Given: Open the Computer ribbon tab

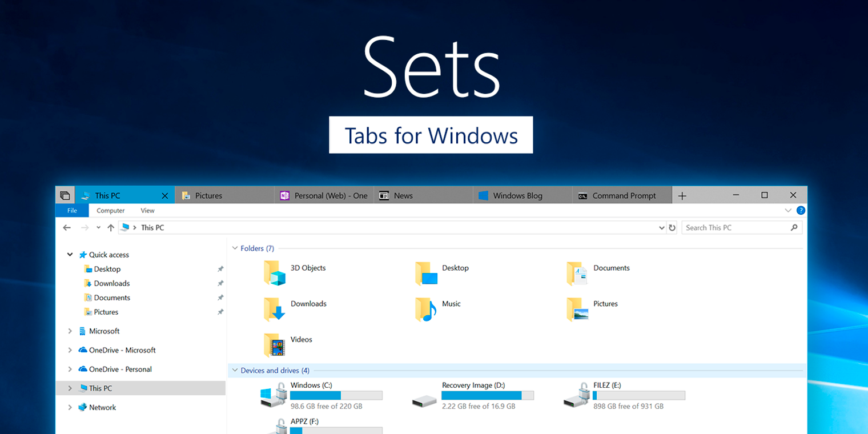Looking at the screenshot, I should tap(111, 211).
